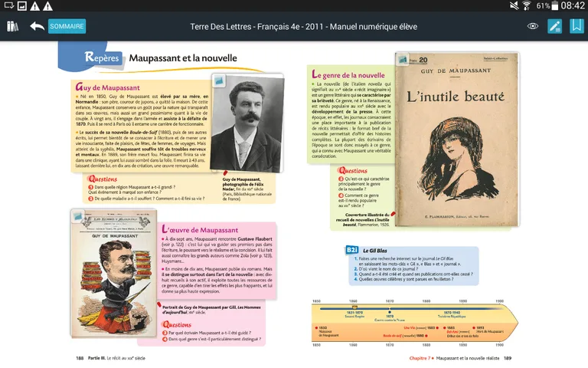Viewport: 588px width, 368px height.
Task: Tap caption 'Couverture illustrée du recueil'
Action: (363, 220)
